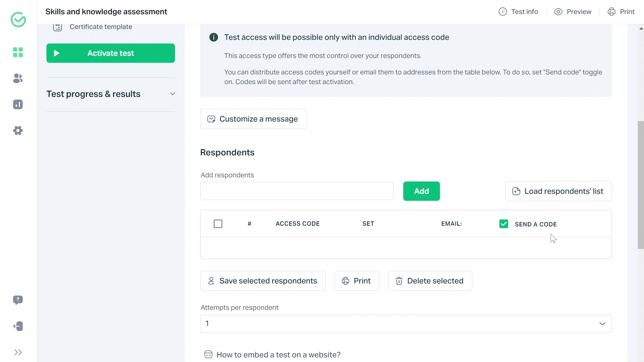Open the help question bubble icon
644x362 pixels.
[x=18, y=300]
